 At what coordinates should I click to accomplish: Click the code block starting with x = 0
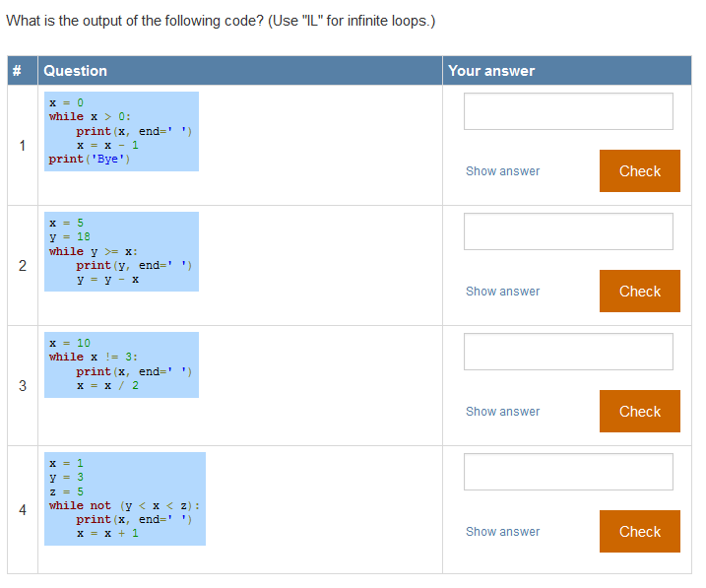pyautogui.click(x=121, y=131)
